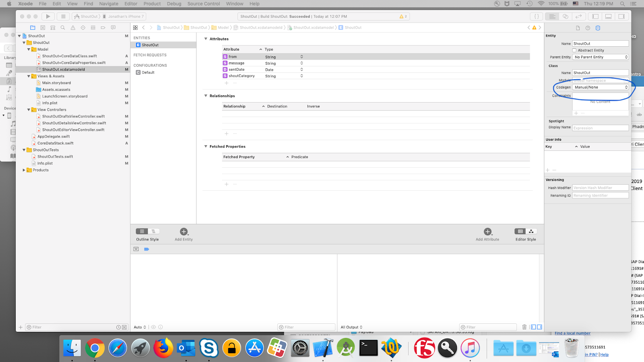Screen dimensions: 644x362
Task: Switch Editor Style to graph view
Action: coord(531,231)
